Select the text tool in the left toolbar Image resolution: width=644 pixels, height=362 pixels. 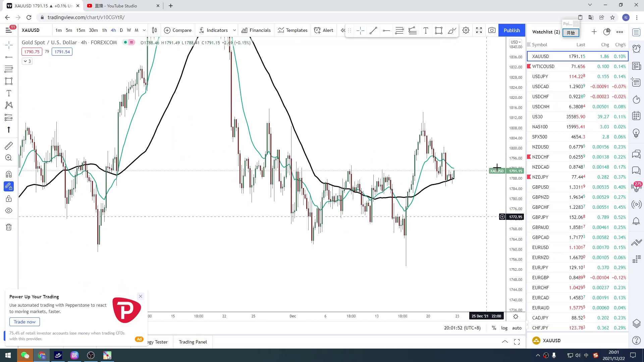click(x=9, y=93)
